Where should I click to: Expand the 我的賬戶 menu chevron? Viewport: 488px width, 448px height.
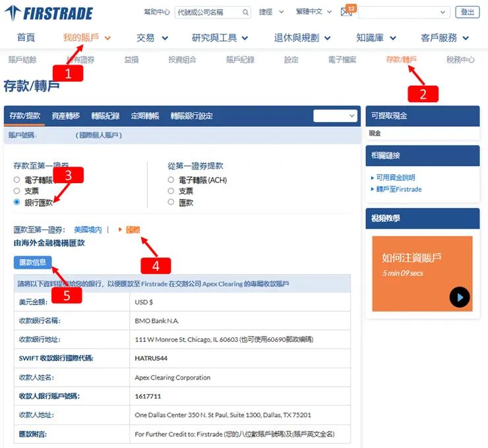(107, 38)
